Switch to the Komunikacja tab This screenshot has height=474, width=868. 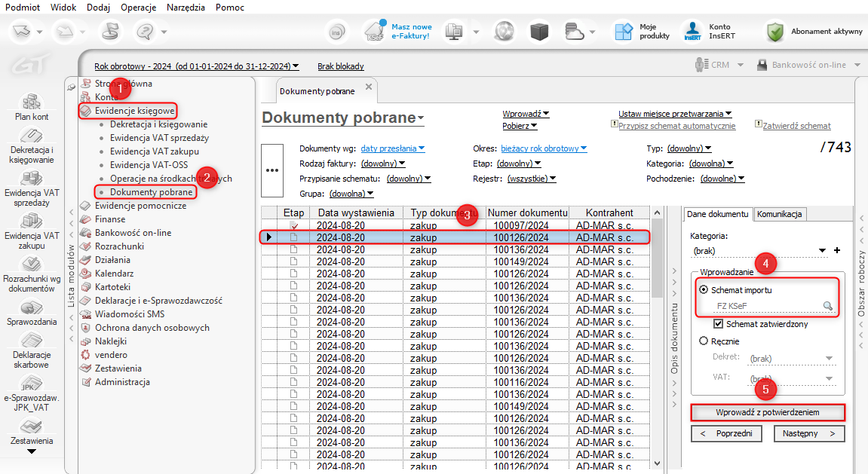(x=780, y=214)
